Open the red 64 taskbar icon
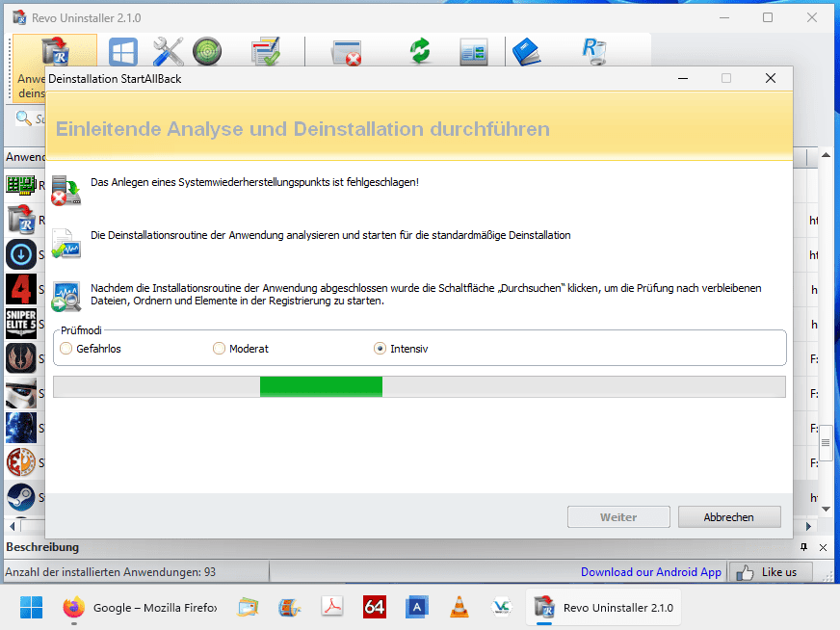Image resolution: width=840 pixels, height=630 pixels. coord(375,607)
